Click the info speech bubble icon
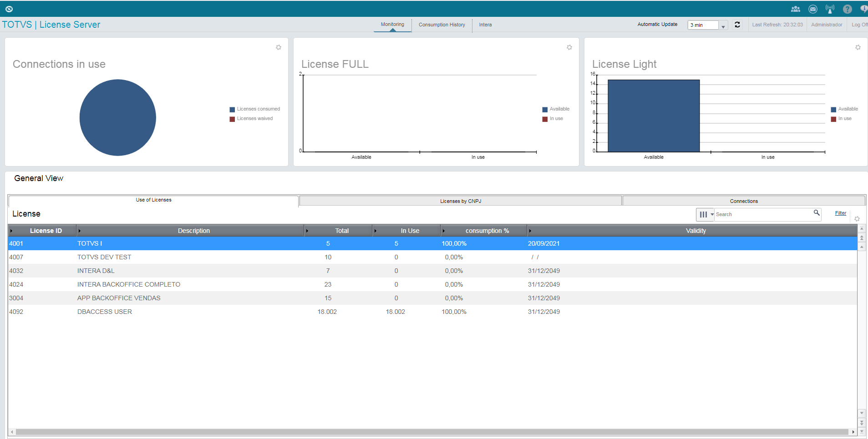The height and width of the screenshot is (439, 868). tap(864, 9)
